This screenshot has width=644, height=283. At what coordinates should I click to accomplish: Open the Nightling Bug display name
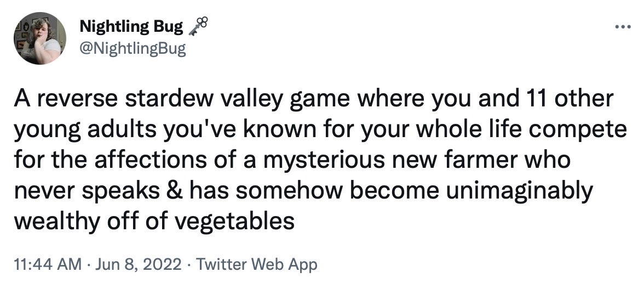coord(131,25)
